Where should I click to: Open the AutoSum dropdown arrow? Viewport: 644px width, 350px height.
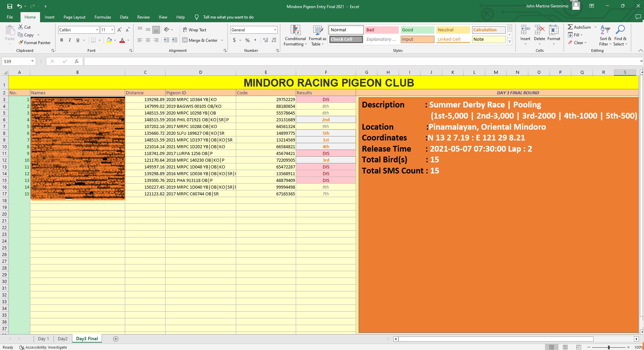pyautogui.click(x=595, y=27)
